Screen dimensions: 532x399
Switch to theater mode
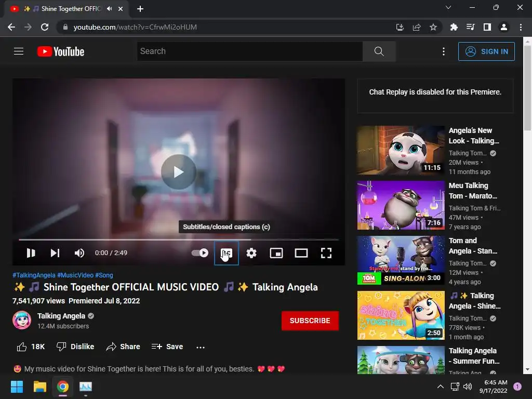pos(301,253)
